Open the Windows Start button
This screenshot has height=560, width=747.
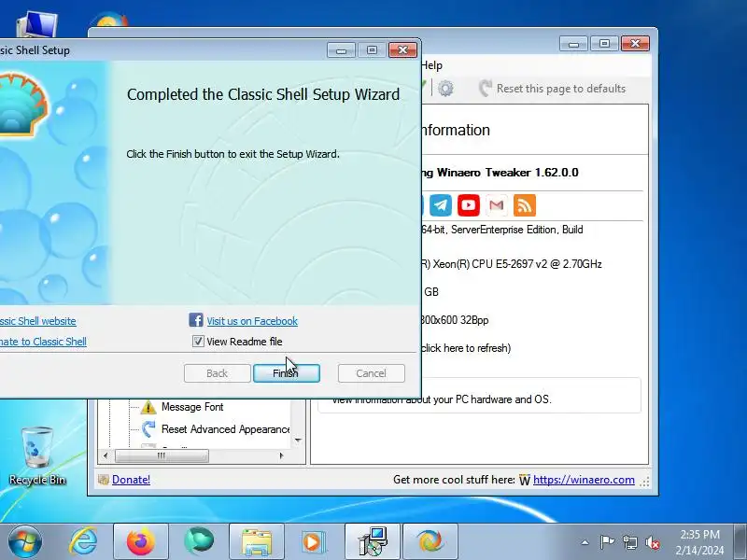pyautogui.click(x=25, y=541)
